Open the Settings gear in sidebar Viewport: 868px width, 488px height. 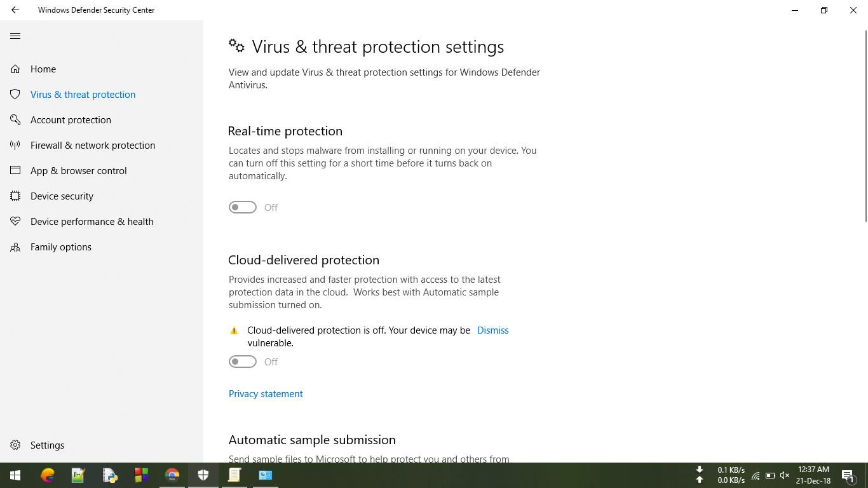point(15,445)
